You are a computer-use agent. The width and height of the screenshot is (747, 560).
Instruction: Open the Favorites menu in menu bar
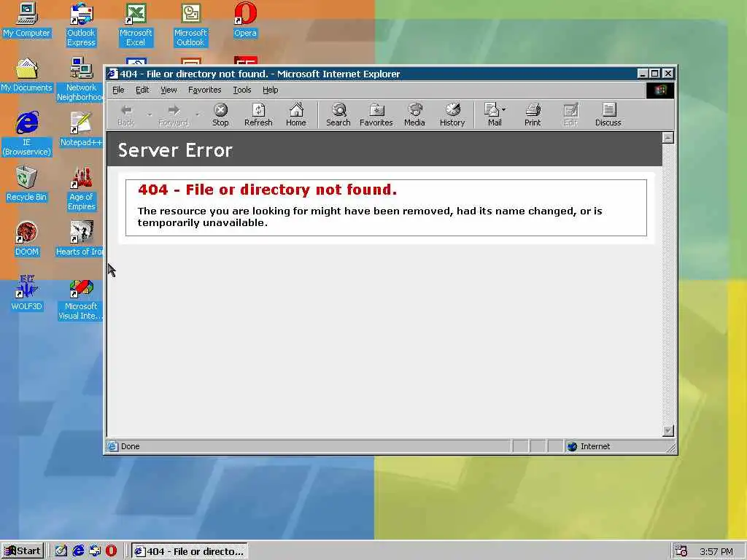click(x=204, y=90)
